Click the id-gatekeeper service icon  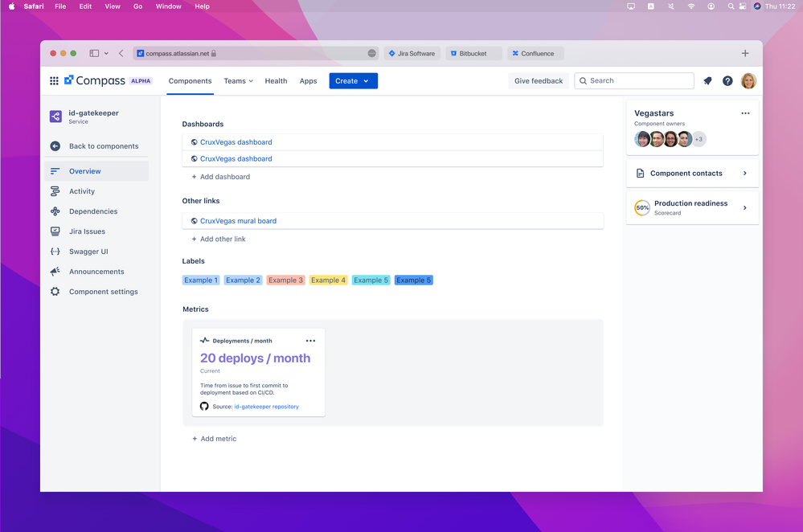tap(55, 117)
